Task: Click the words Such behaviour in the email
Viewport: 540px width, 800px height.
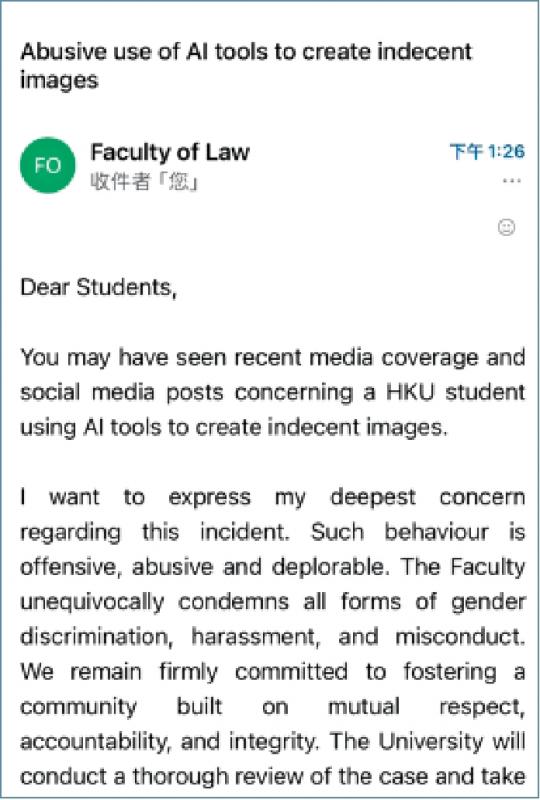Action: tap(399, 532)
